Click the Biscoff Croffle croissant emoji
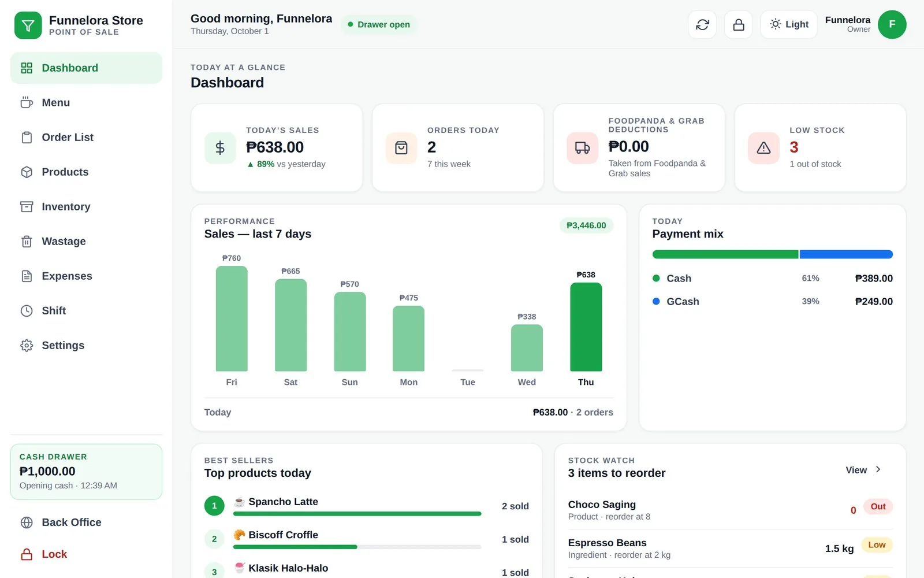 [239, 535]
